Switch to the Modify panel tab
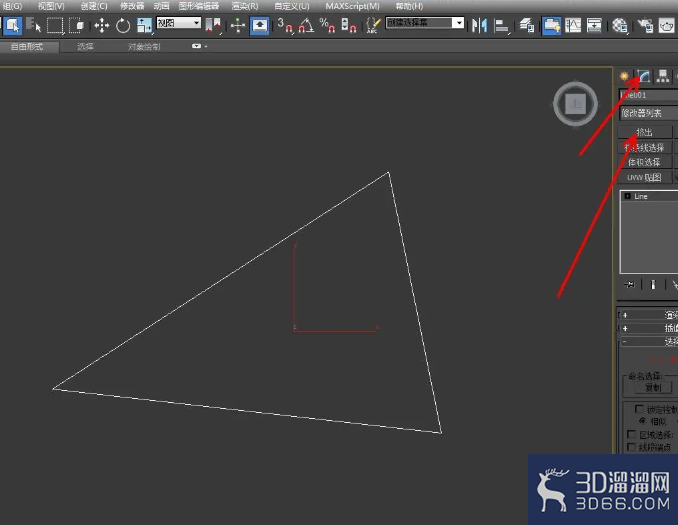 click(x=643, y=77)
